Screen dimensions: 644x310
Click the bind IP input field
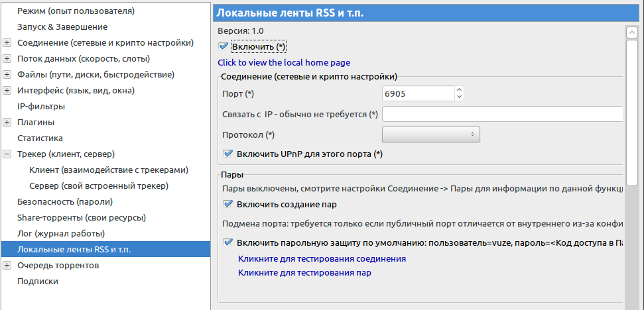point(503,114)
